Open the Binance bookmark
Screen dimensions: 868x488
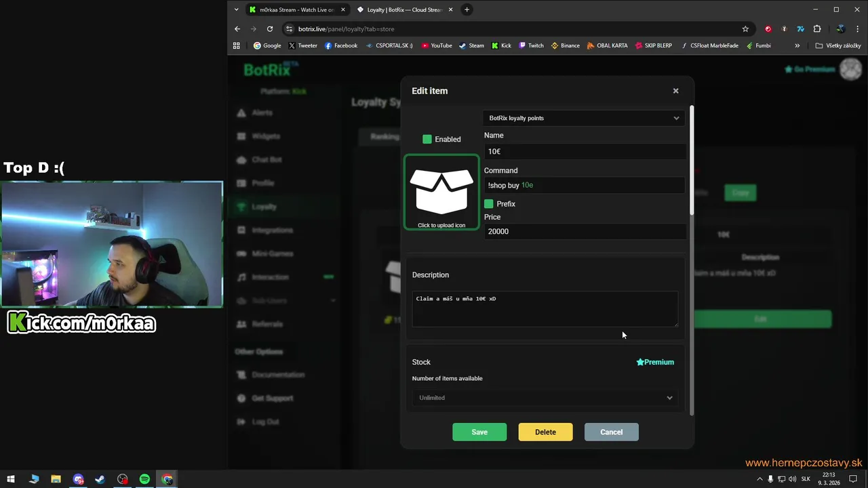(x=565, y=46)
